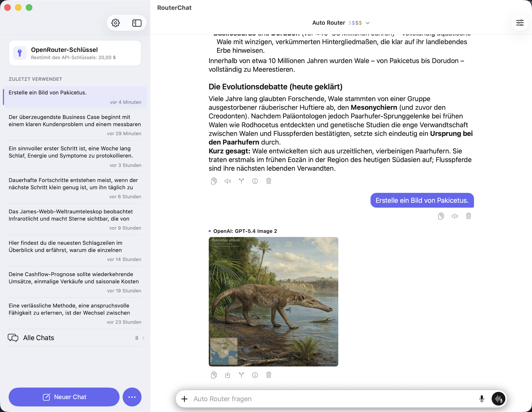Start dictation with the microphone icon
This screenshot has height=412, width=532.
pyautogui.click(x=482, y=399)
